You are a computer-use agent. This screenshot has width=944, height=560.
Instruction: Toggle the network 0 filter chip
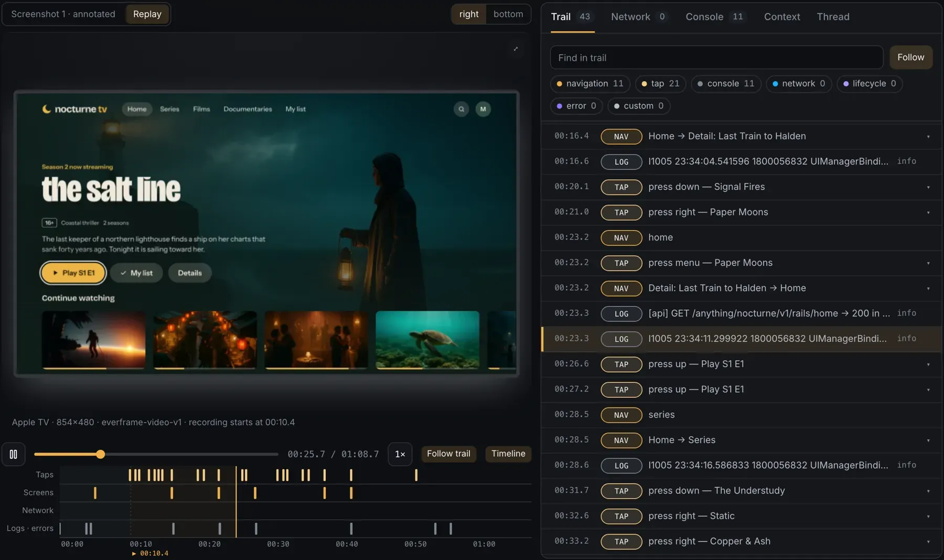tap(799, 83)
